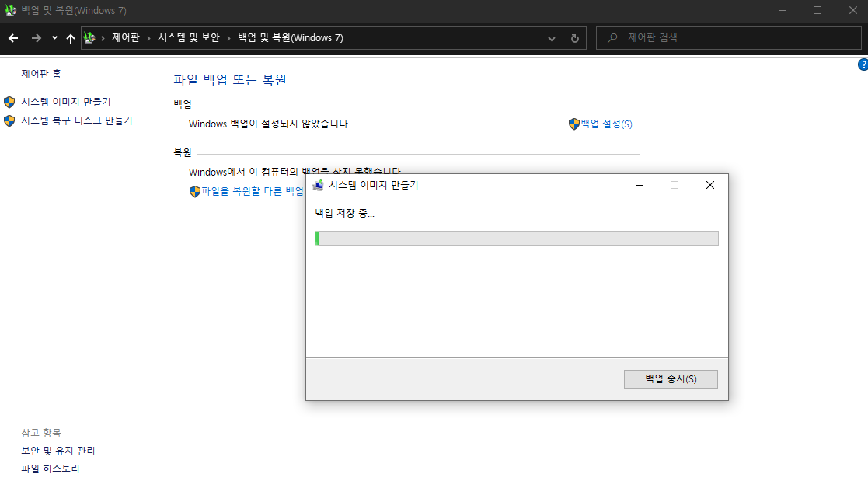Open 파일 히스토리 link
The height and width of the screenshot is (488, 868).
point(51,469)
